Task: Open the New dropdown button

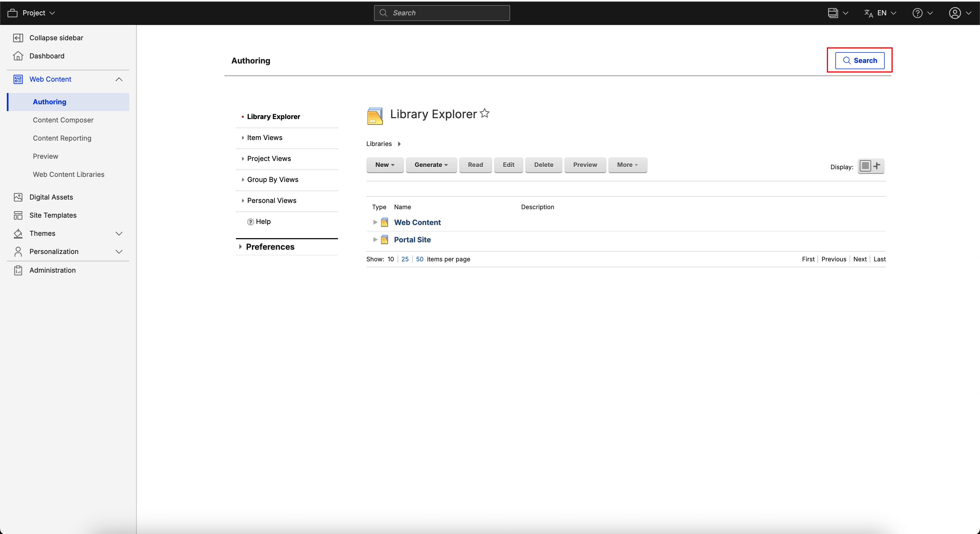Action: (x=385, y=165)
